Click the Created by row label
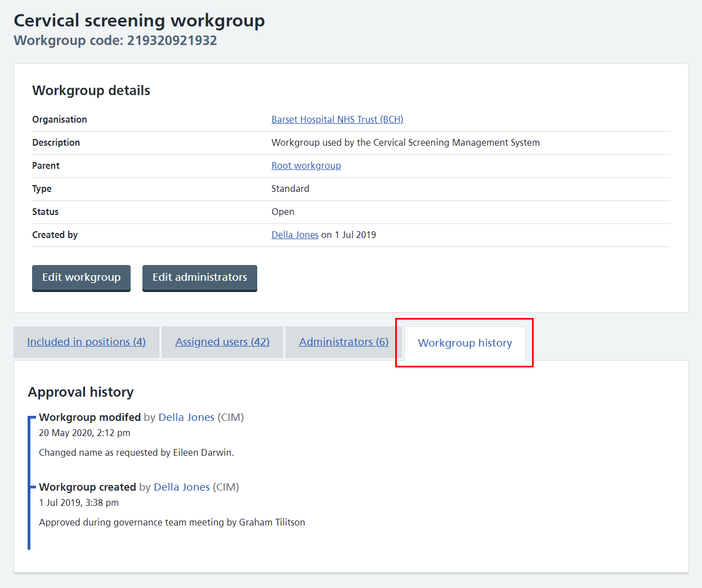Image resolution: width=702 pixels, height=588 pixels. 55,235
